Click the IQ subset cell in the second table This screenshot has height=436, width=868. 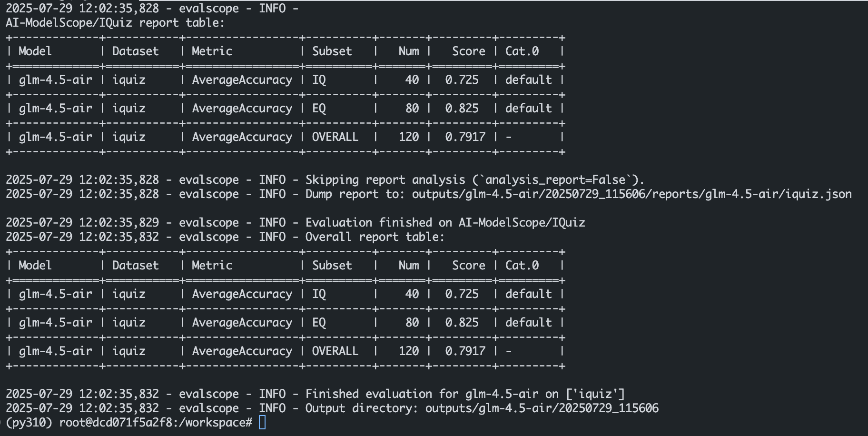pos(319,294)
